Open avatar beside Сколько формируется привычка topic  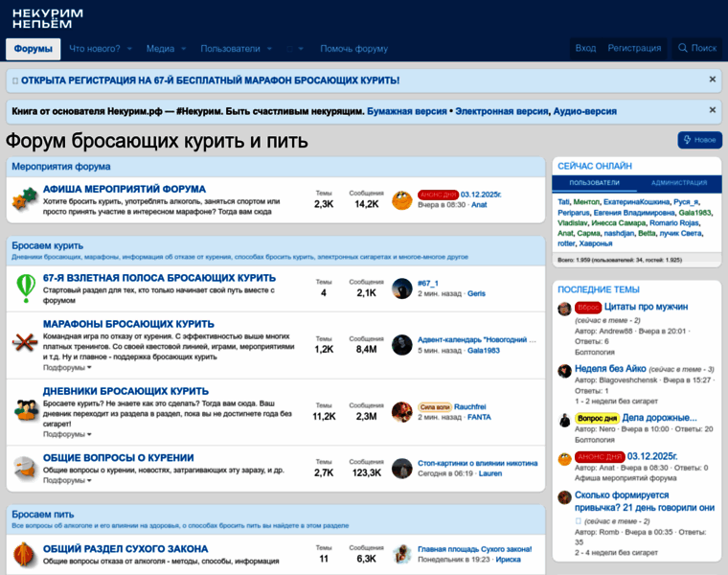click(x=564, y=497)
